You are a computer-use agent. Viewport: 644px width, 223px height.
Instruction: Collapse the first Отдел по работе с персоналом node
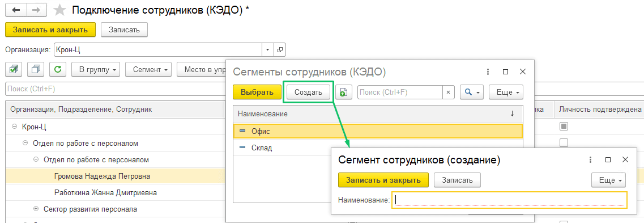[x=25, y=143]
